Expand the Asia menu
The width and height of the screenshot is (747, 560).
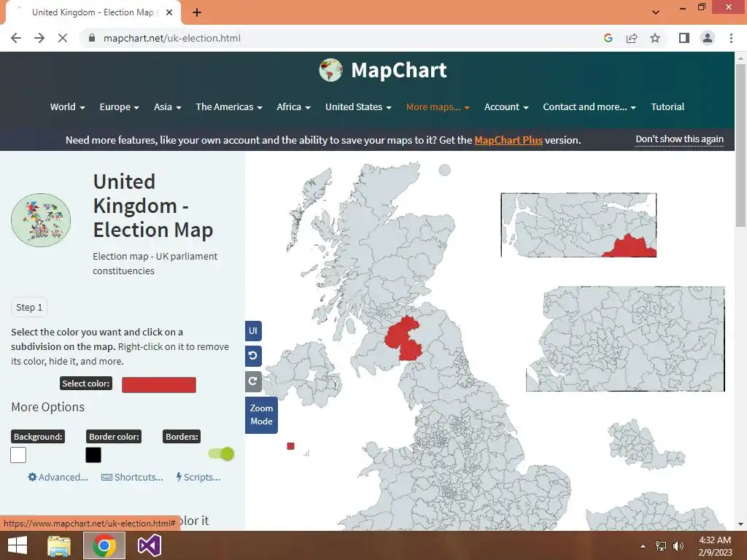pyautogui.click(x=168, y=107)
